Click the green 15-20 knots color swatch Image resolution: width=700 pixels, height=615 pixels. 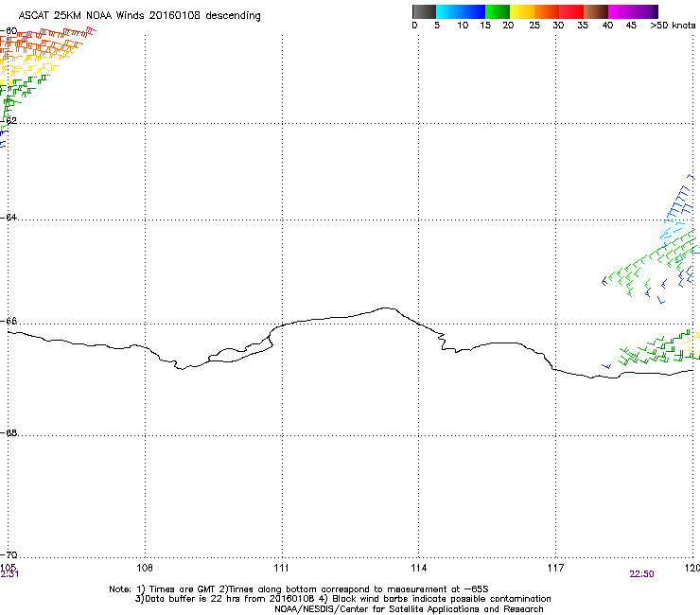coord(498,11)
